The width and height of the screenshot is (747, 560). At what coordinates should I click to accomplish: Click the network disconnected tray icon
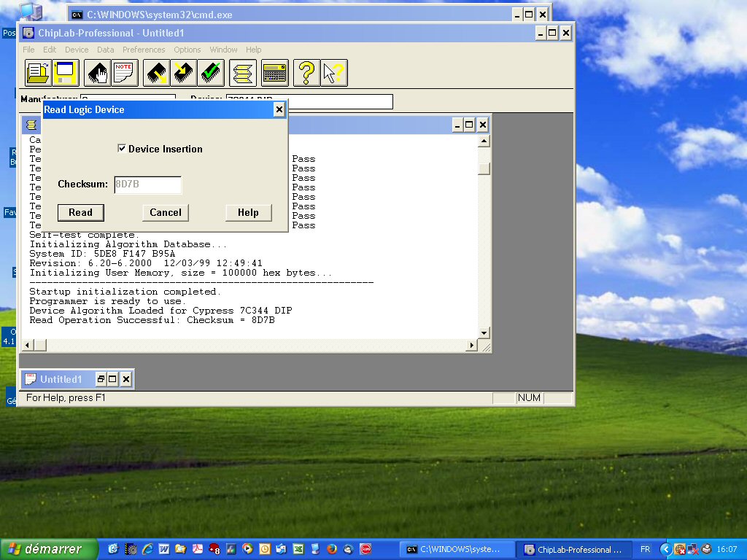(693, 550)
